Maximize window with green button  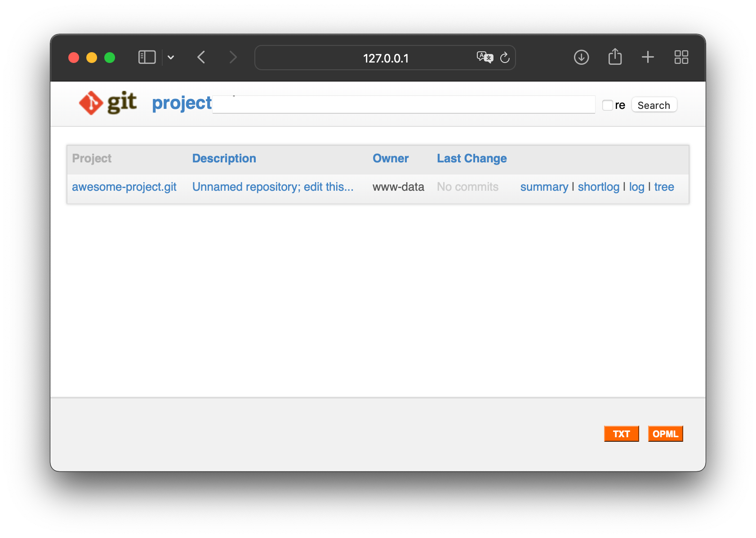coord(110,58)
